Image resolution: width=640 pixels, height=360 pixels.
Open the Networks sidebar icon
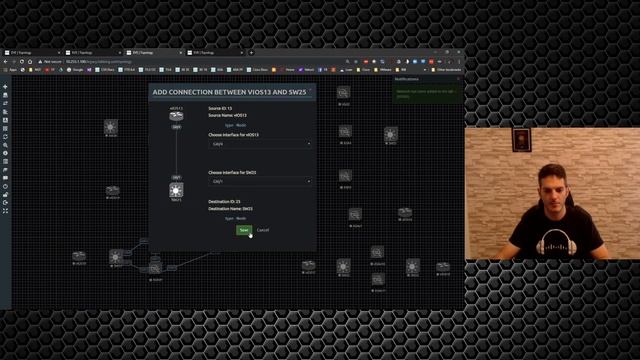click(5, 103)
